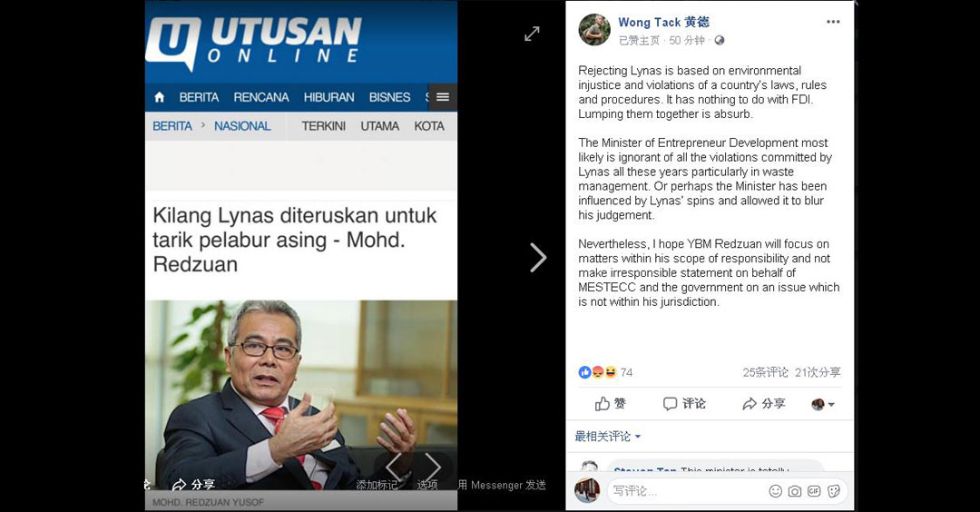The height and width of the screenshot is (512, 980).
Task: View the 74 reactions list
Action: tap(605, 372)
